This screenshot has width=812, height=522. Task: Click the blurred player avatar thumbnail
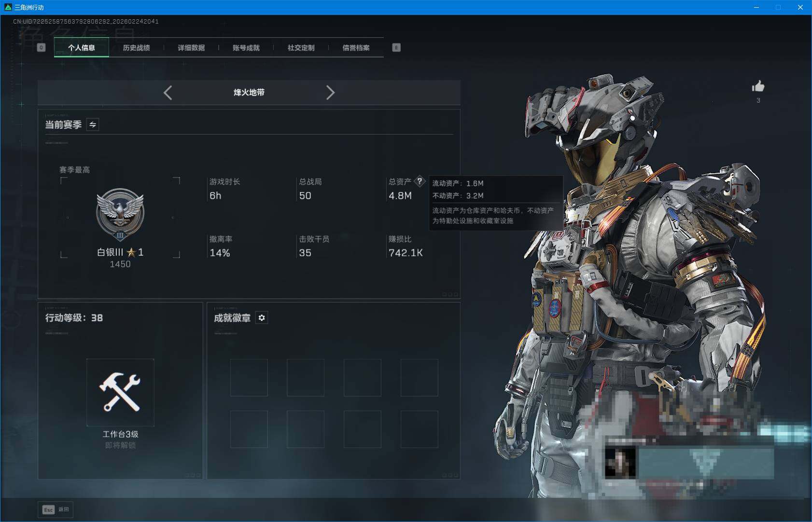coord(620,462)
